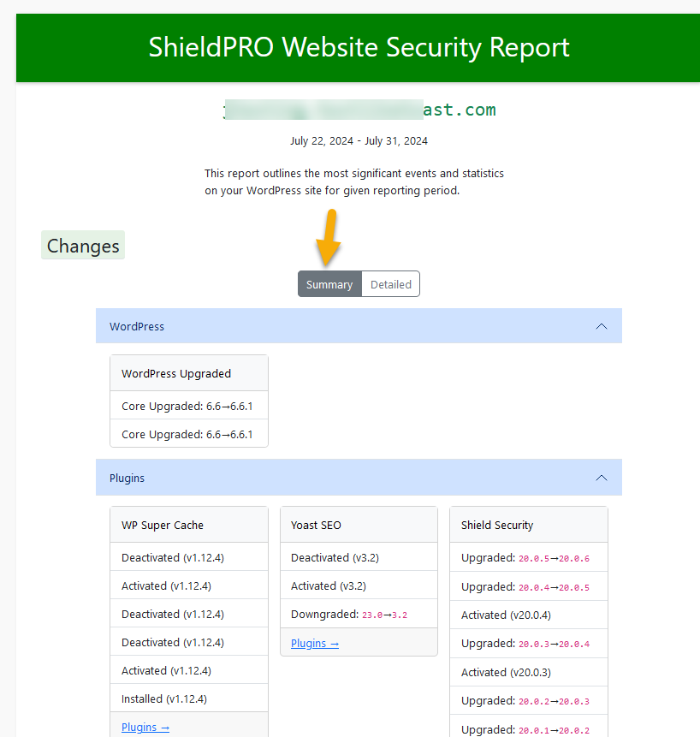
Task: Click Yoast SEO Deactivated (v3.2) row
Action: pyautogui.click(x=359, y=557)
